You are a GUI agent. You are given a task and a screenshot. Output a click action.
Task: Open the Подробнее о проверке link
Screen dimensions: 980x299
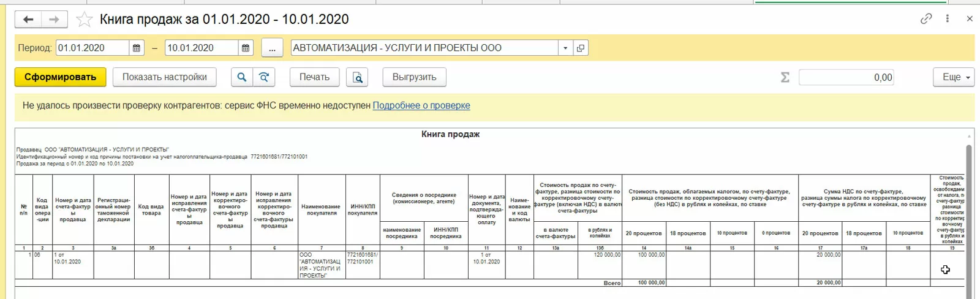[x=421, y=105]
